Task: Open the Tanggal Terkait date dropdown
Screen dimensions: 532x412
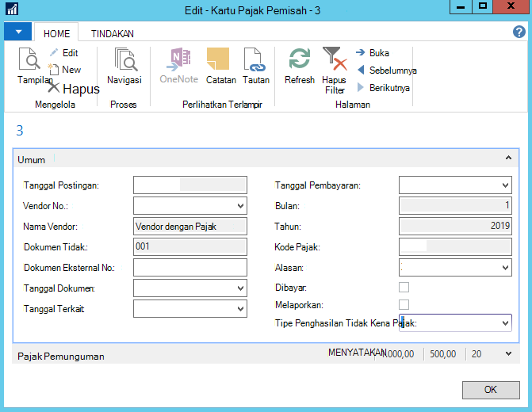Action: 240,309
